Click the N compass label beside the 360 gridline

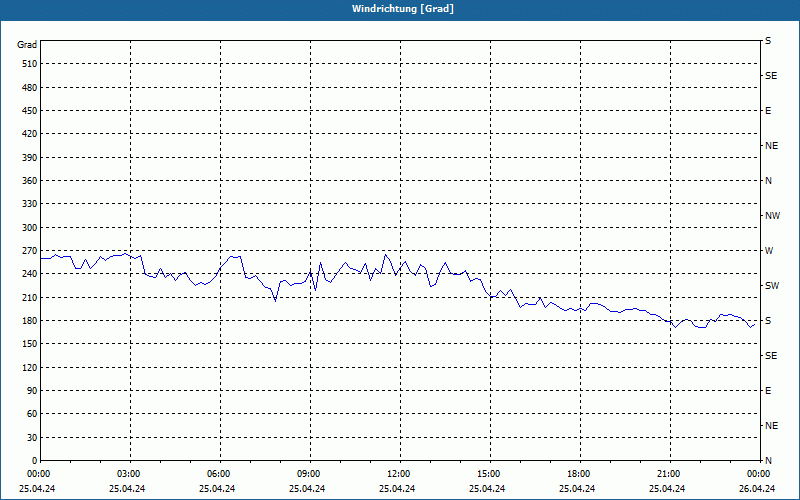pos(768,181)
